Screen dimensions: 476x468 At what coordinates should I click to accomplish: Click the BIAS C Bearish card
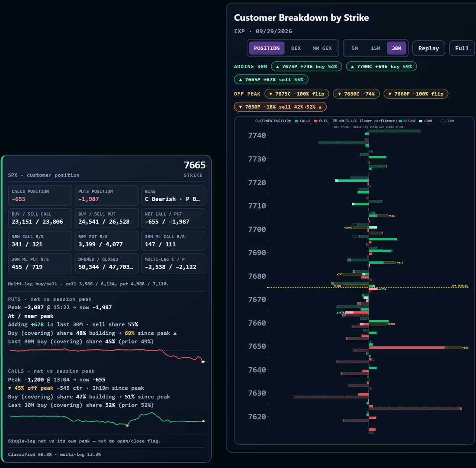coord(173,196)
